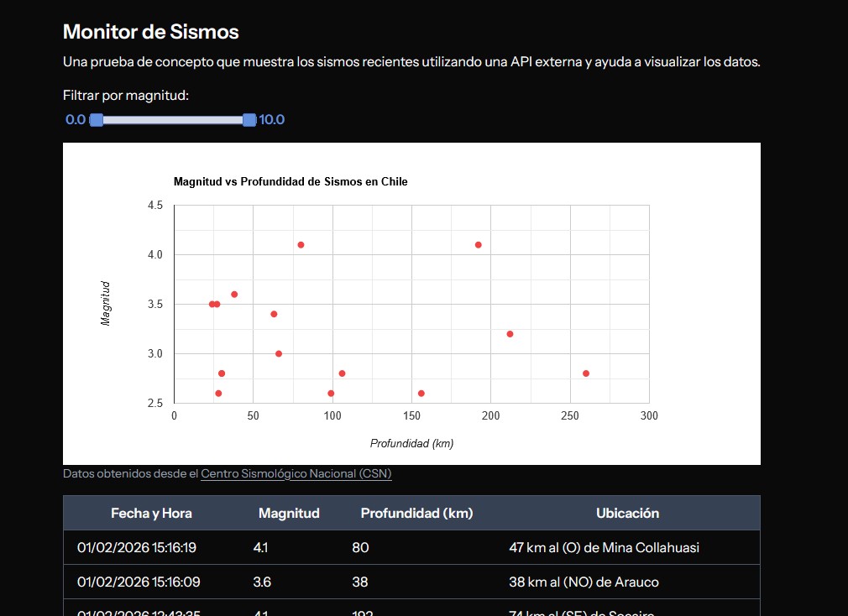Select the partially visible Socaire earthquake row
This screenshot has height=616, width=848.
tap(411, 611)
